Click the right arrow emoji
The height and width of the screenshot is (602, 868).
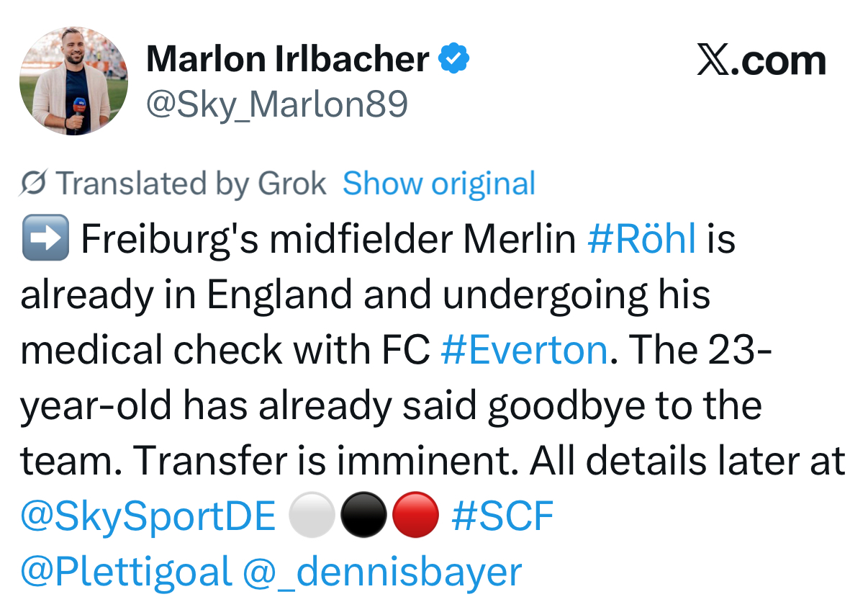[45, 239]
